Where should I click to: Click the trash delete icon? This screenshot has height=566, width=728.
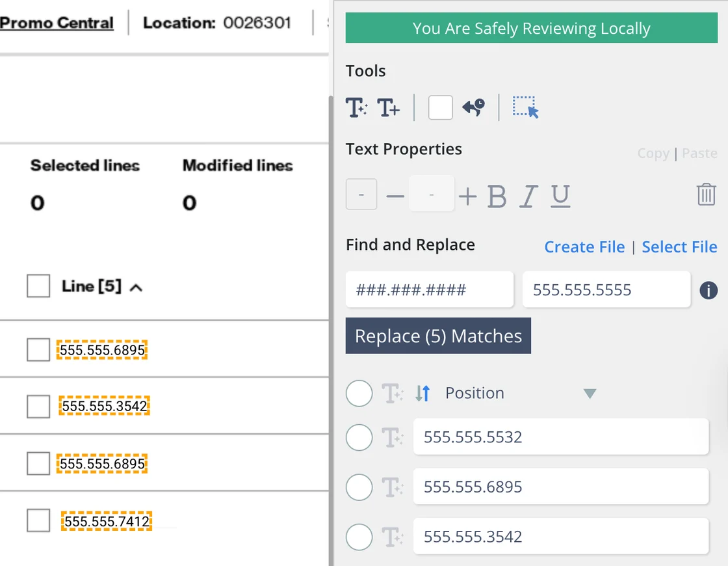[706, 195]
